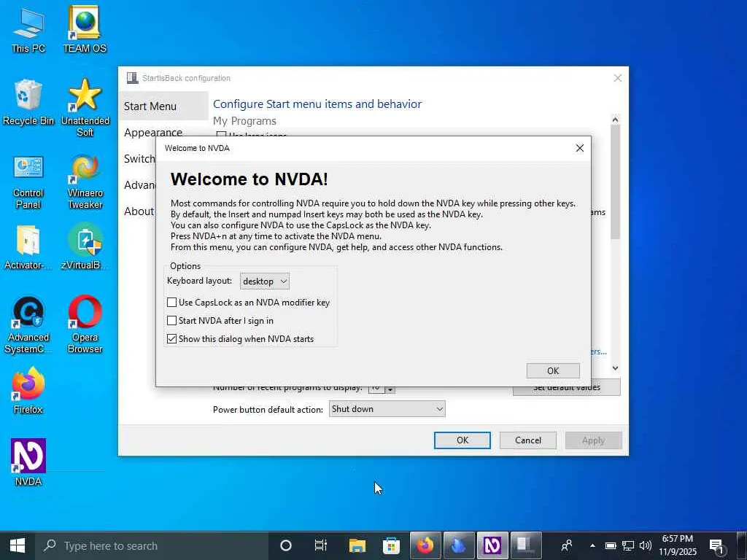This screenshot has height=560, width=747.
Task: Select Start Menu tab in StartIsBack
Action: pos(163,106)
